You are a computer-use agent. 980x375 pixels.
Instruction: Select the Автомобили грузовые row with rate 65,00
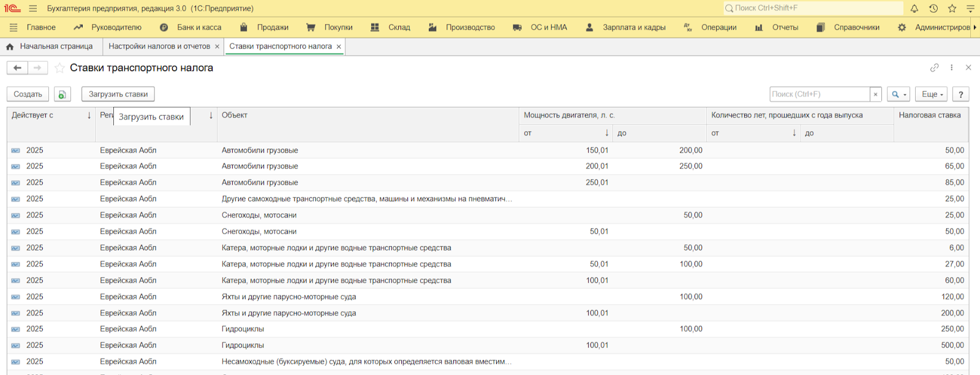[x=488, y=166]
